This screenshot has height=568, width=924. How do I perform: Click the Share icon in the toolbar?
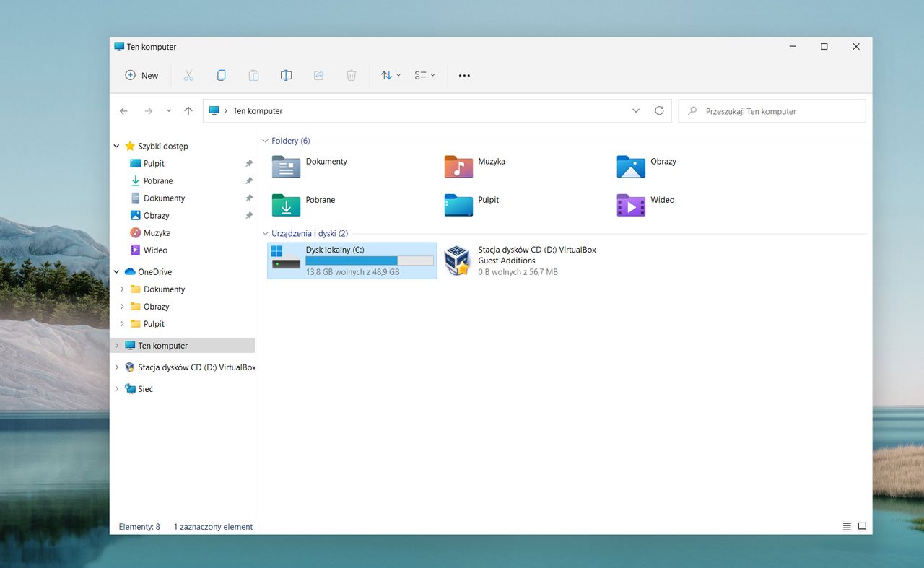tap(318, 75)
